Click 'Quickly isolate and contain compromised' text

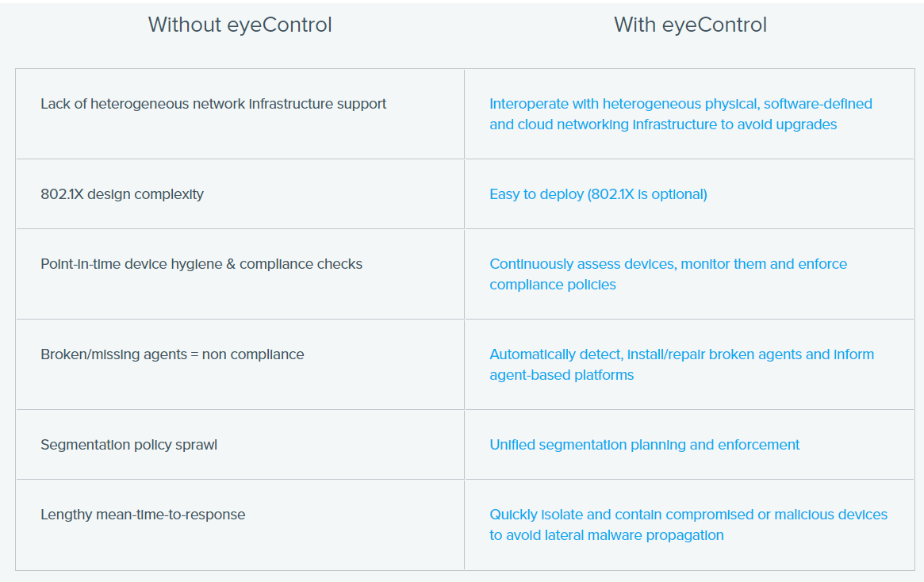(622, 515)
